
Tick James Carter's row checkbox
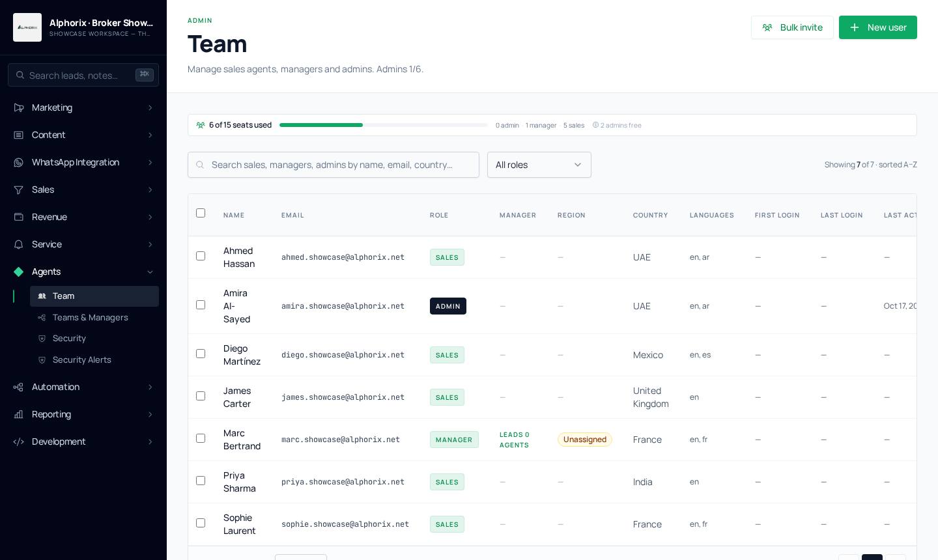pos(201,396)
